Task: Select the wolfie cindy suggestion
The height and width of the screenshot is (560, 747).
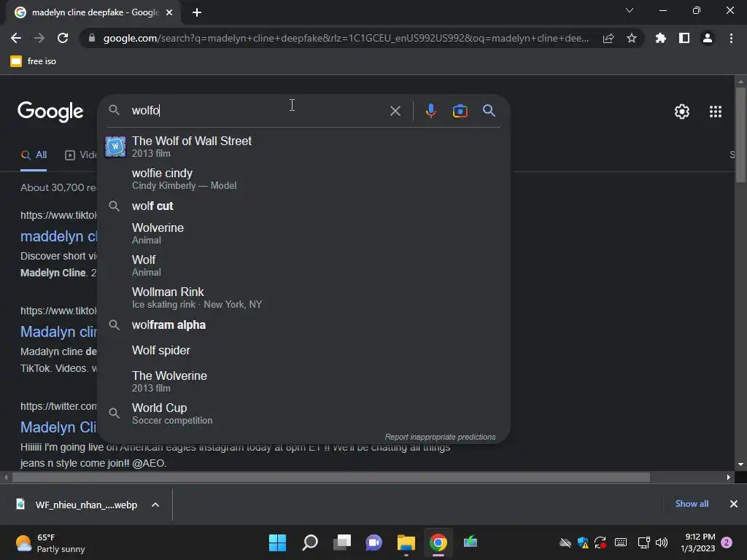Action: tap(303, 179)
